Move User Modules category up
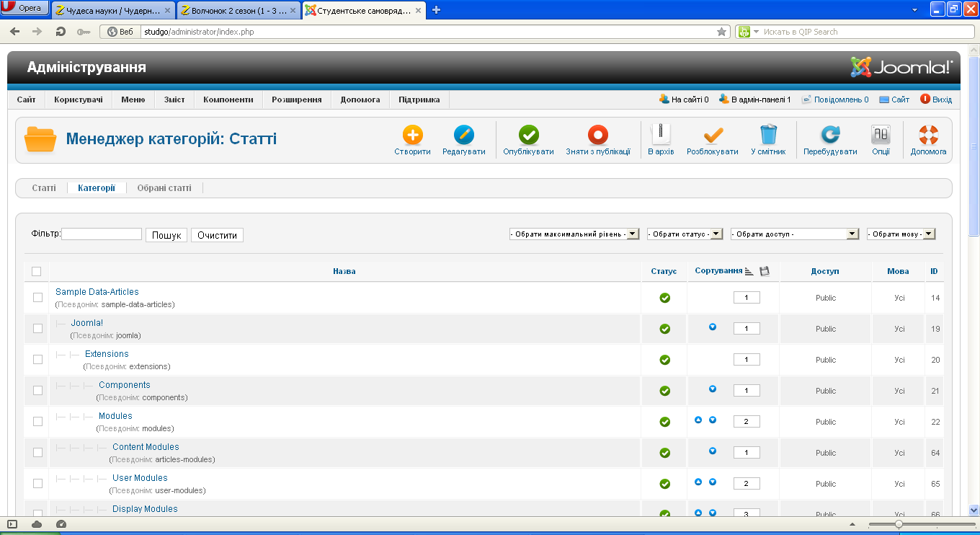The image size is (980, 535). point(698,482)
